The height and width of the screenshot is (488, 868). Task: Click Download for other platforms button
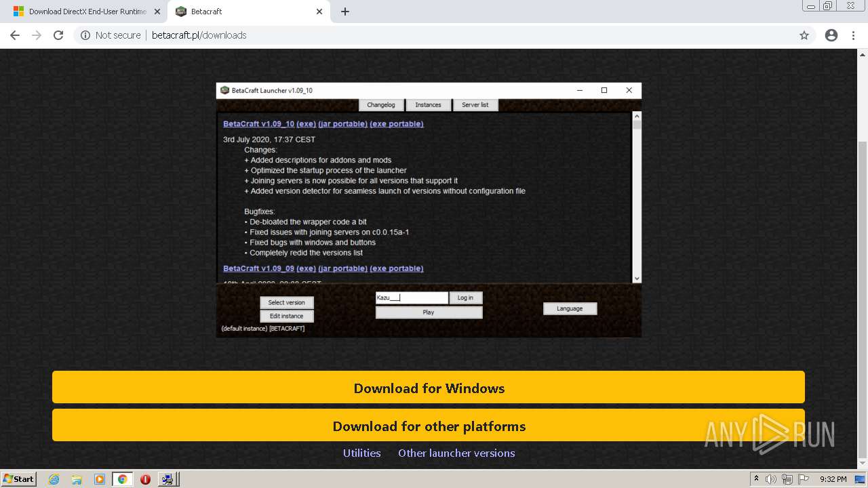pos(429,426)
